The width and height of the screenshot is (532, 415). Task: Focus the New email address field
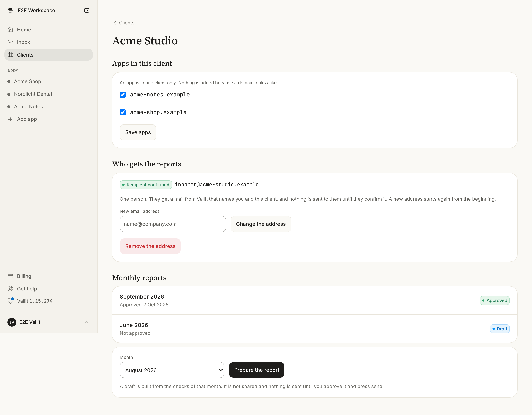coord(173,224)
